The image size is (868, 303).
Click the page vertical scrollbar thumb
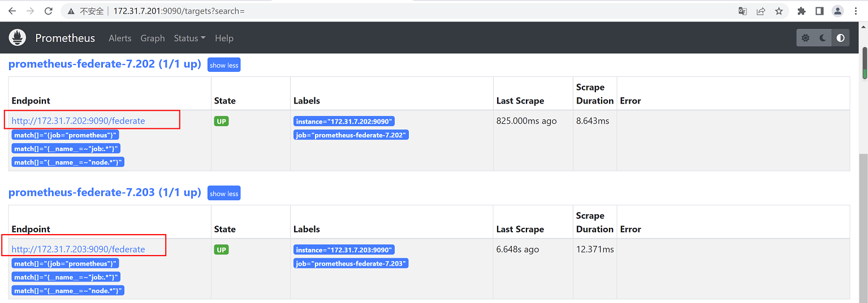pos(864,62)
